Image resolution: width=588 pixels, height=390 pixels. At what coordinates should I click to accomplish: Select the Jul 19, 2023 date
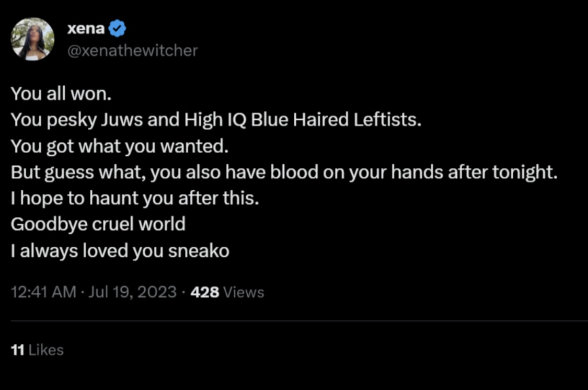point(132,292)
